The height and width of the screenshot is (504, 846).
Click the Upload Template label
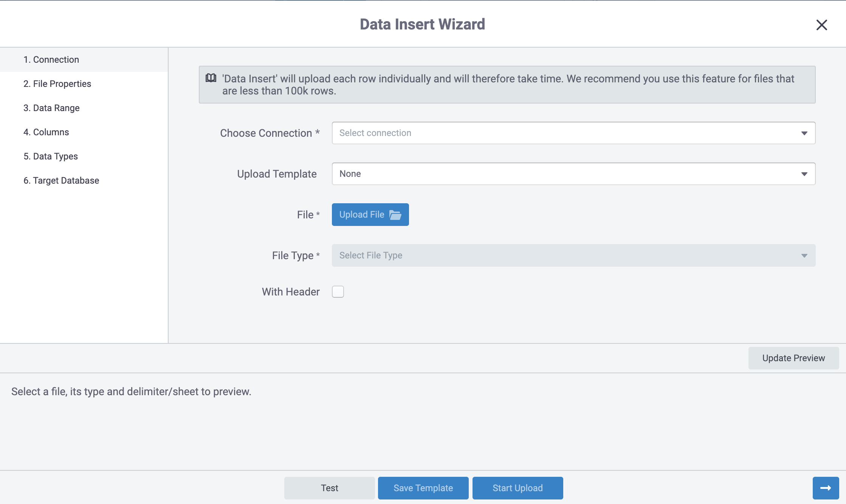tap(277, 174)
